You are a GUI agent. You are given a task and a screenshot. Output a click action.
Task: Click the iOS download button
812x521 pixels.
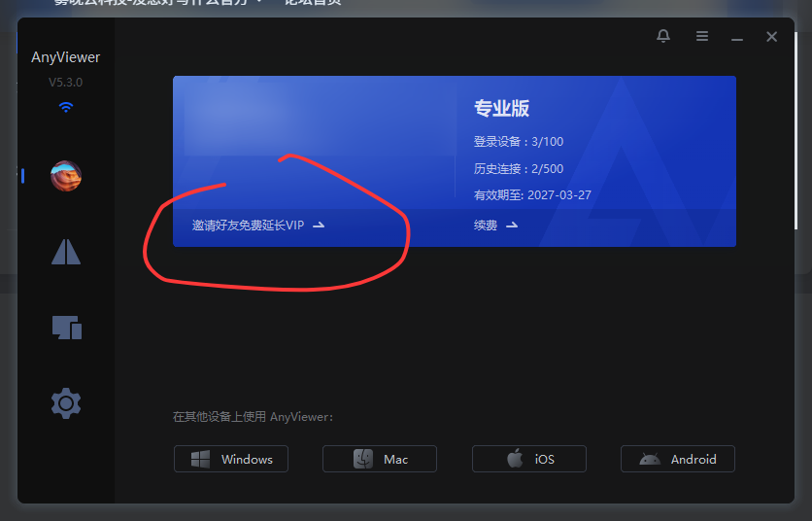529,459
